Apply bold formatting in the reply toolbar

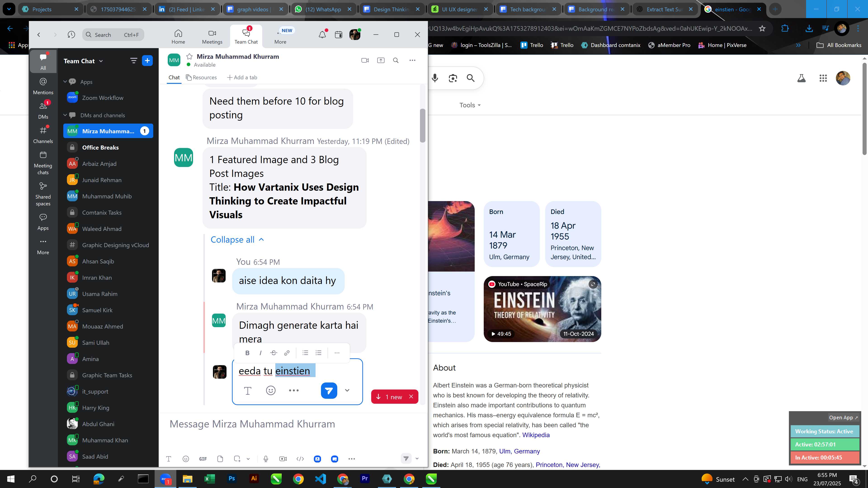click(247, 353)
